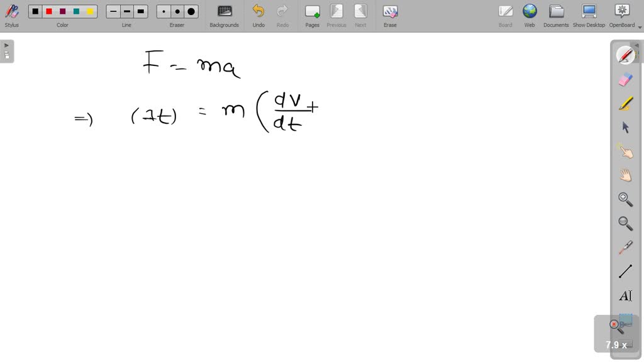Expand the left sidebar panel
This screenshot has width=644, height=362.
coord(6,45)
